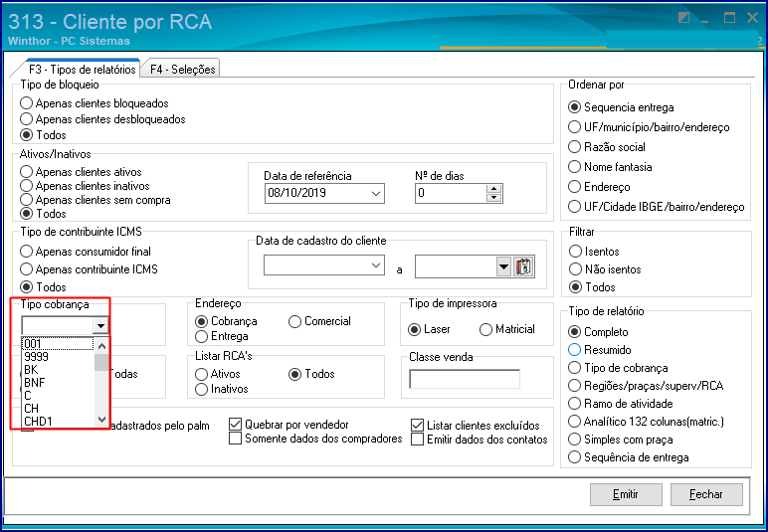
Task: Select Apenas clientes inativos
Action: (85, 186)
